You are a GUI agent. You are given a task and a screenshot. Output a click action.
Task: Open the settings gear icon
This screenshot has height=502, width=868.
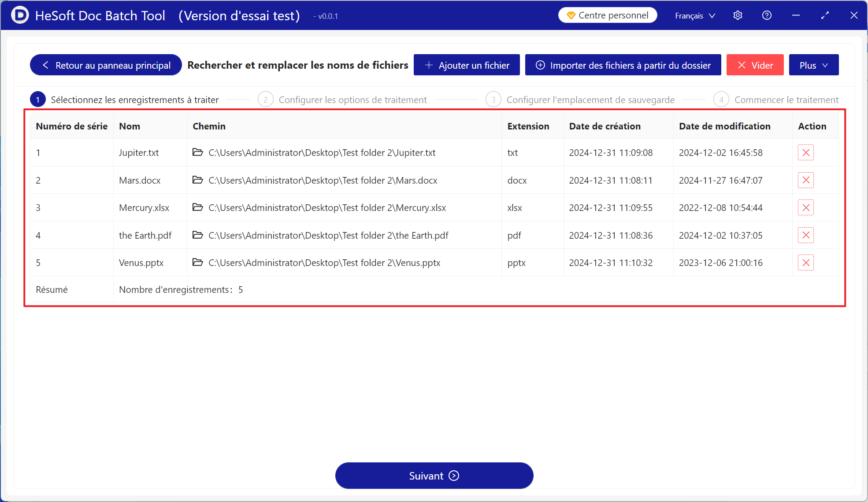point(738,15)
